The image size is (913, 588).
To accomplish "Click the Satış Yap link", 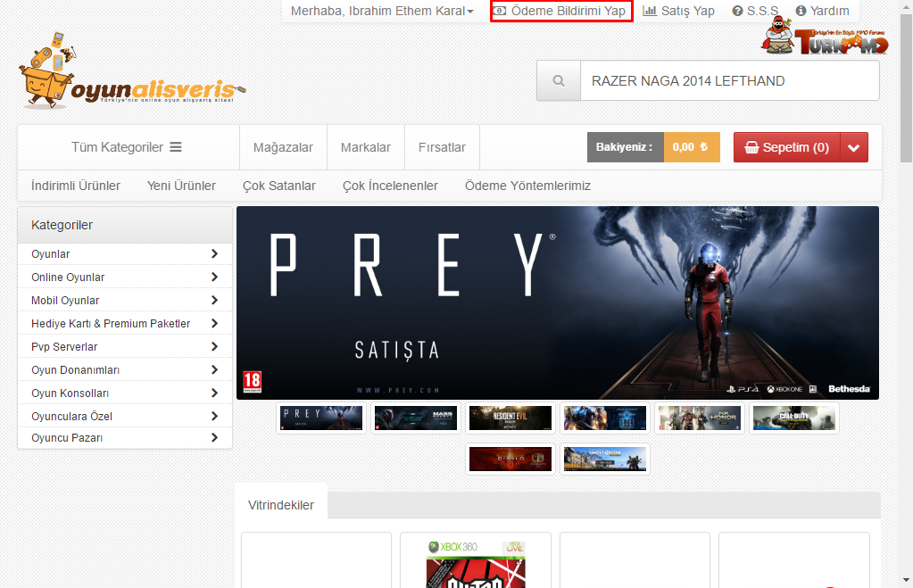I will click(679, 11).
